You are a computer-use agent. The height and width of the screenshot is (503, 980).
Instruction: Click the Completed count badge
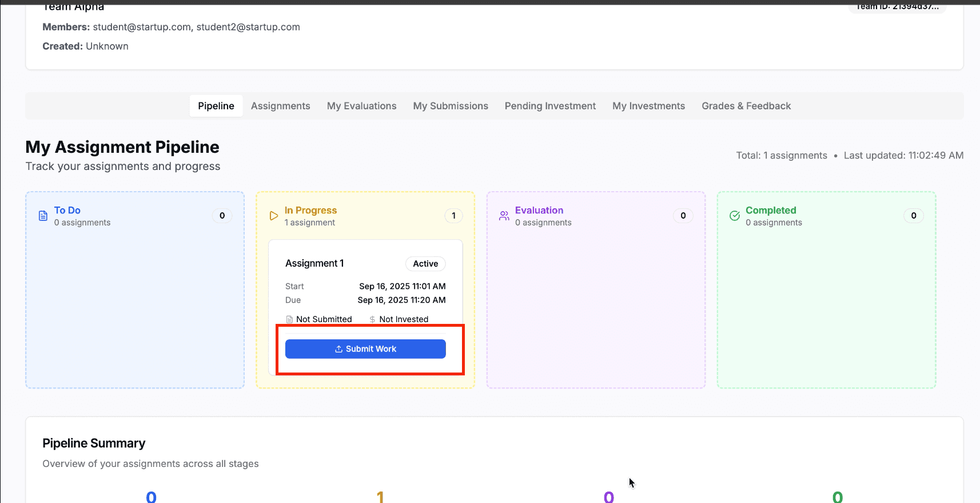(x=914, y=216)
